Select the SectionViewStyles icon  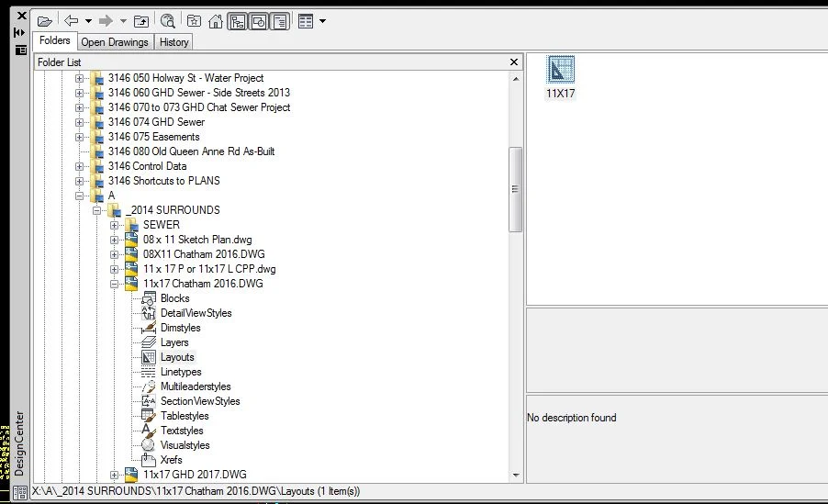[149, 401]
